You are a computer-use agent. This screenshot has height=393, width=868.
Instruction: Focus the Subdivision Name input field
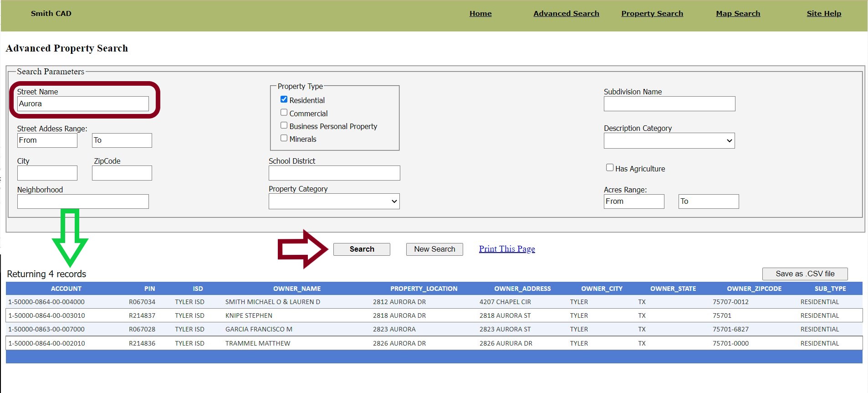[669, 104]
